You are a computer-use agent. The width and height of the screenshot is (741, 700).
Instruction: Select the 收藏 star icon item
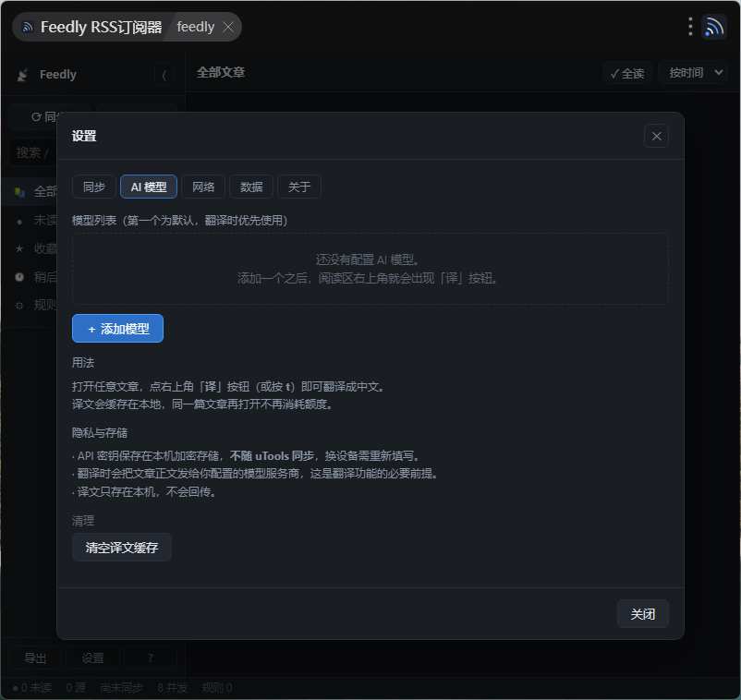pyautogui.click(x=19, y=248)
